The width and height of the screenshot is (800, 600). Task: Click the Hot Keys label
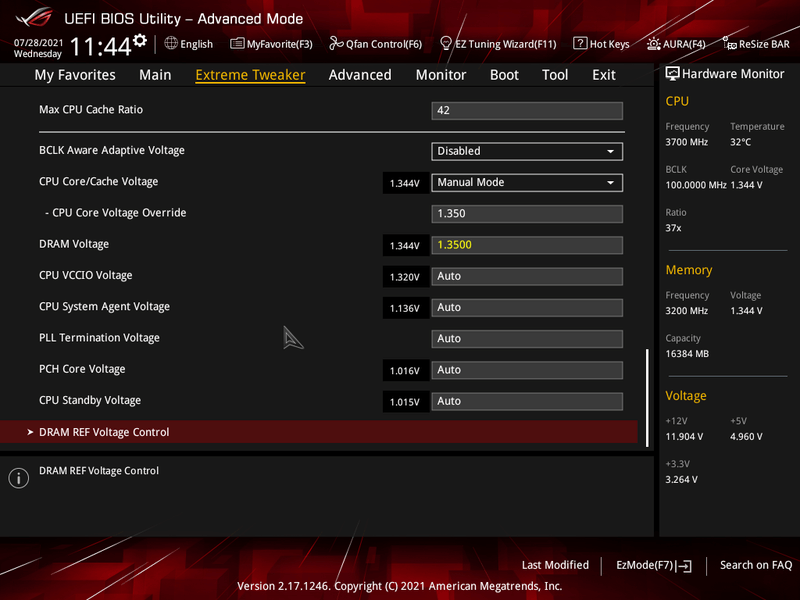[609, 44]
